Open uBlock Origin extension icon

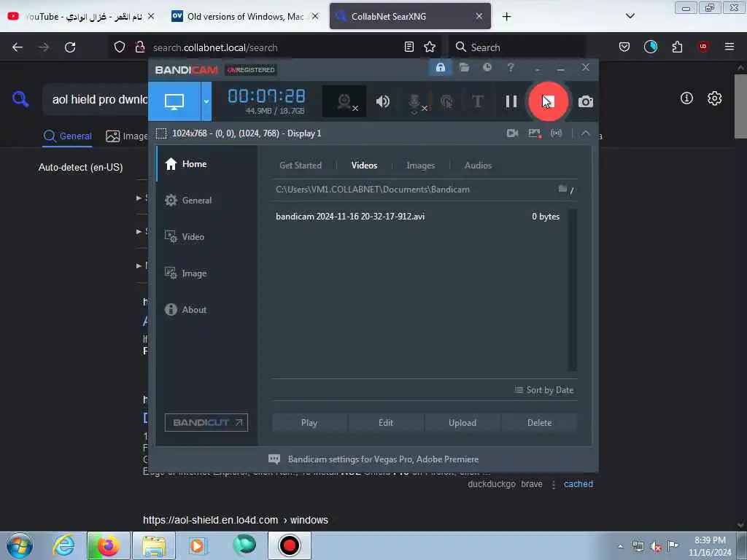703,47
